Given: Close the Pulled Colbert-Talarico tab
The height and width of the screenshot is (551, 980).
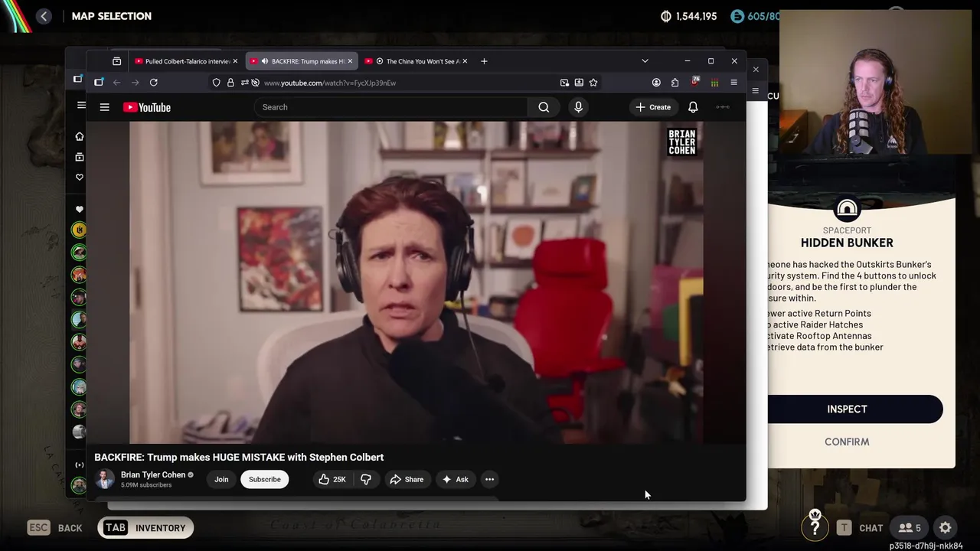Looking at the screenshot, I should click(x=235, y=61).
